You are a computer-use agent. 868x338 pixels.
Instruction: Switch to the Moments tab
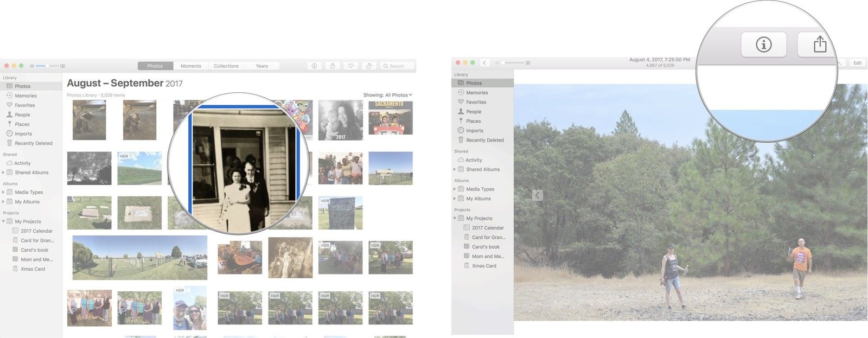tap(190, 66)
